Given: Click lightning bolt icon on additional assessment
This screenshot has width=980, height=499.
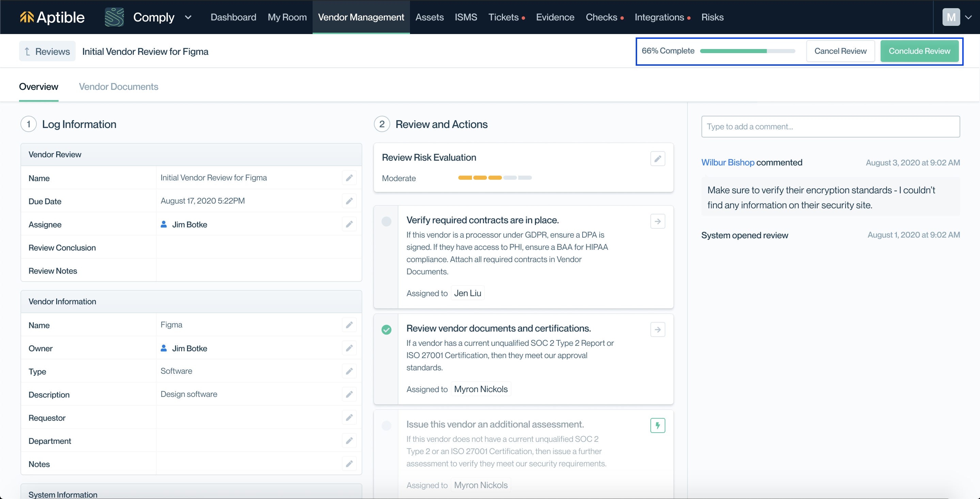Looking at the screenshot, I should (x=658, y=425).
